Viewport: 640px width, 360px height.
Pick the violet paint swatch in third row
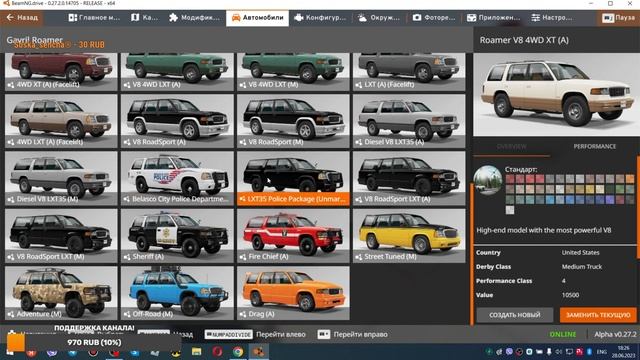(610, 200)
